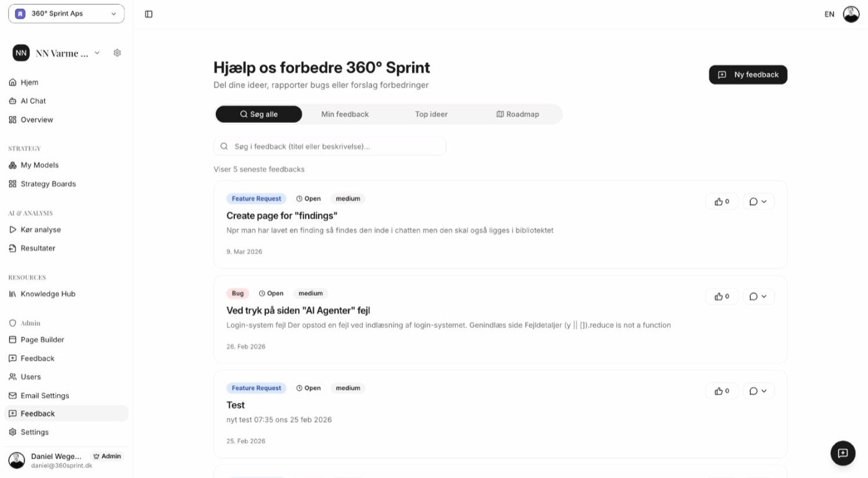Open Knowledge Hub from the sidebar
The image size is (868, 478).
pos(48,293)
